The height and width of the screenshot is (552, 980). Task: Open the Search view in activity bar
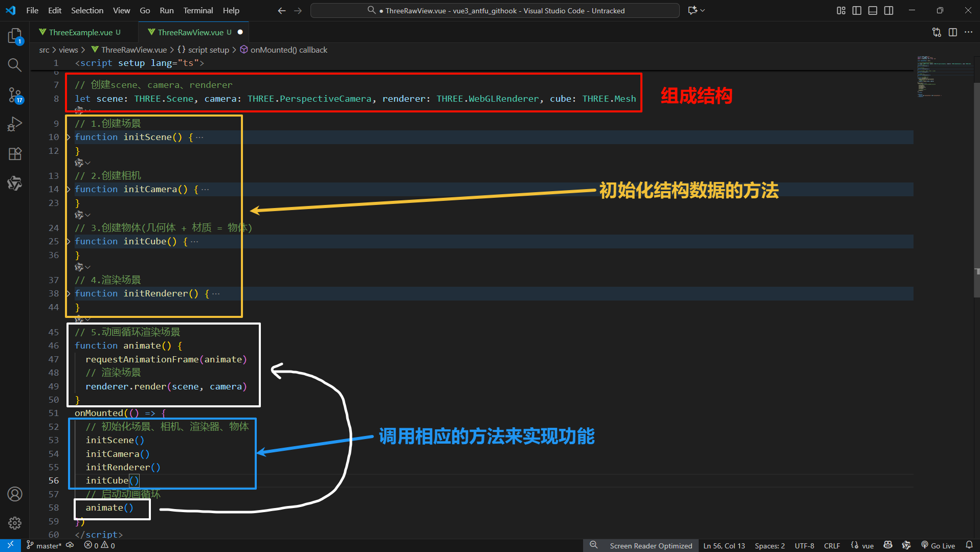[x=15, y=65]
